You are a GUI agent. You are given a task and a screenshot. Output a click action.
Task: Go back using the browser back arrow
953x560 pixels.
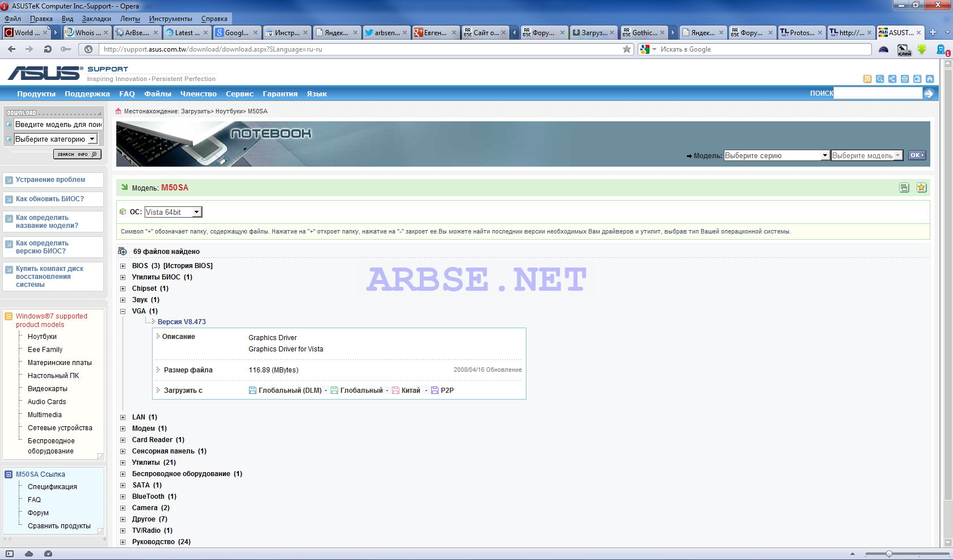[11, 49]
